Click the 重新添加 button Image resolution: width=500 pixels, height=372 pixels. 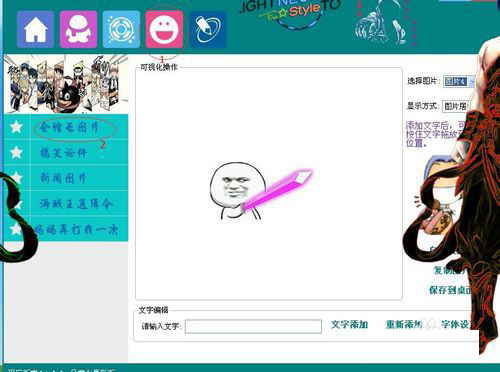tap(404, 324)
